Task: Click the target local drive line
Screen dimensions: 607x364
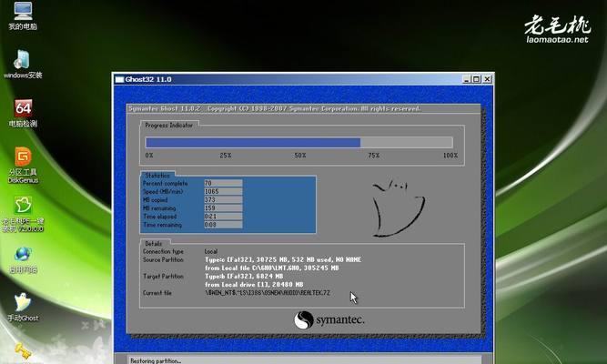Action: point(254,285)
